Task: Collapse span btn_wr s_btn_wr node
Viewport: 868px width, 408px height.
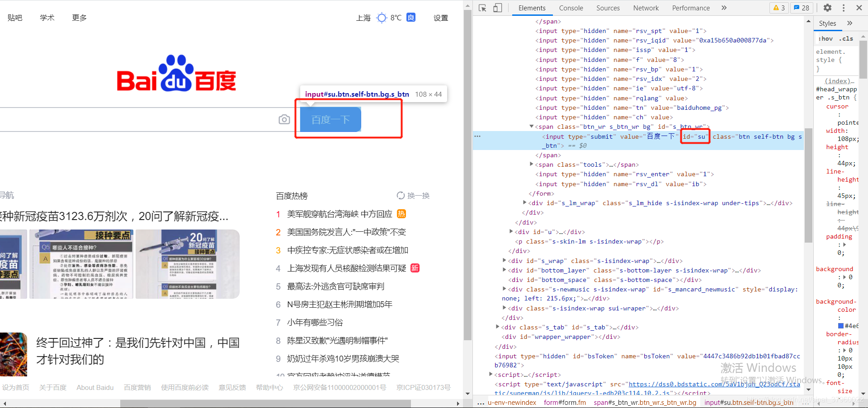Action: pos(532,127)
